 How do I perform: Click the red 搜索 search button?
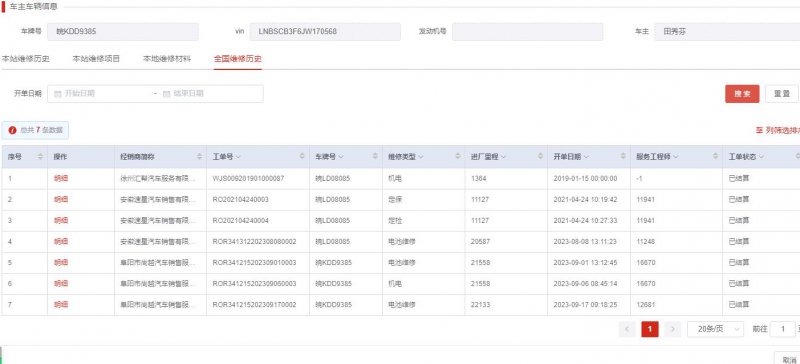(742, 94)
